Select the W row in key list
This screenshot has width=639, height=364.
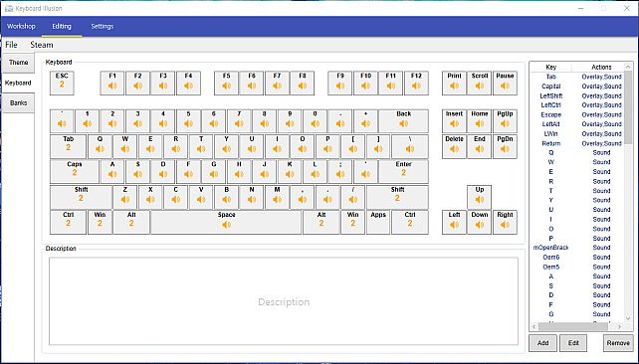pyautogui.click(x=576, y=162)
